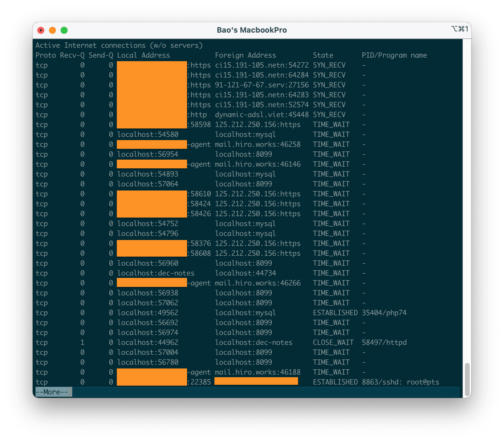Screen dimensions: 504x441
Task: Click program name 58497/httpd
Action: tap(384, 343)
